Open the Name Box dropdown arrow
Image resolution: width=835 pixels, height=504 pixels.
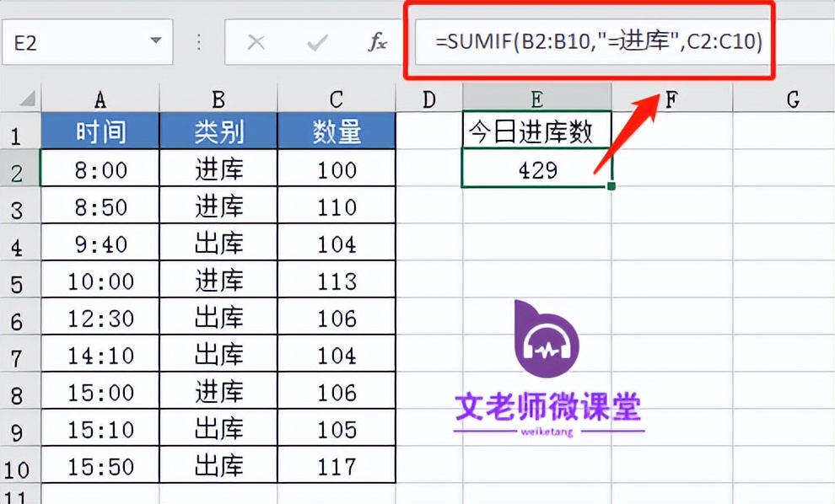[x=154, y=40]
